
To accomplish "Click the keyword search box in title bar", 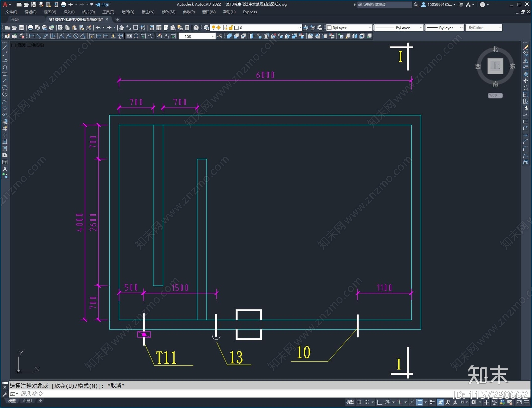I will (x=384, y=5).
